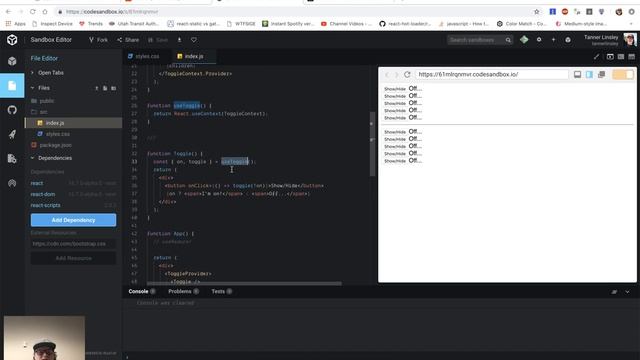Click the Add Resource button
The image size is (640, 360).
coord(73,258)
